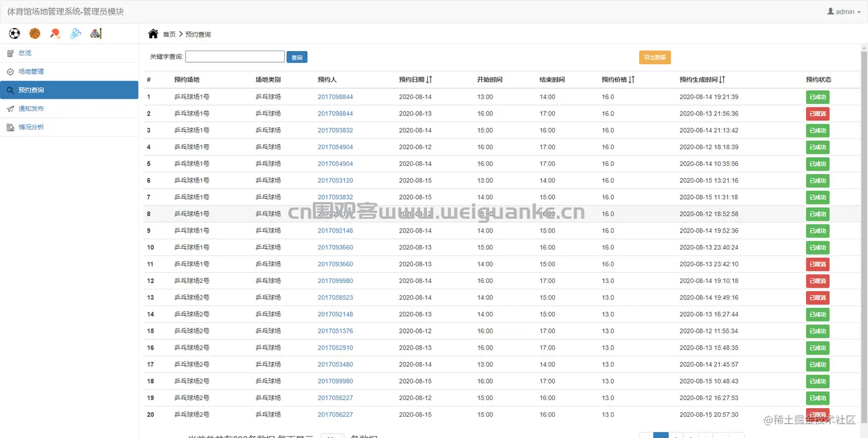Viewport: 868px width, 438px height.
Task: Click the user avatar icon beside admin
Action: [x=830, y=11]
